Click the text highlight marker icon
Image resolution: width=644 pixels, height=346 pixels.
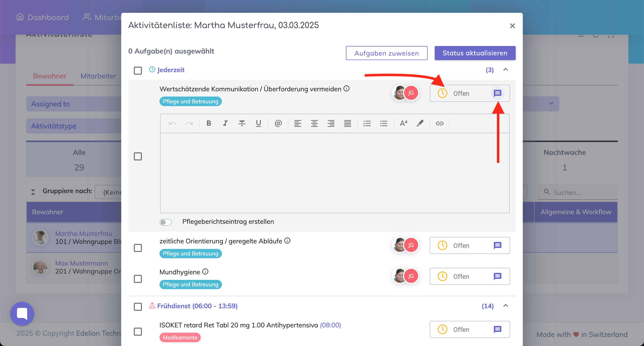[420, 123]
